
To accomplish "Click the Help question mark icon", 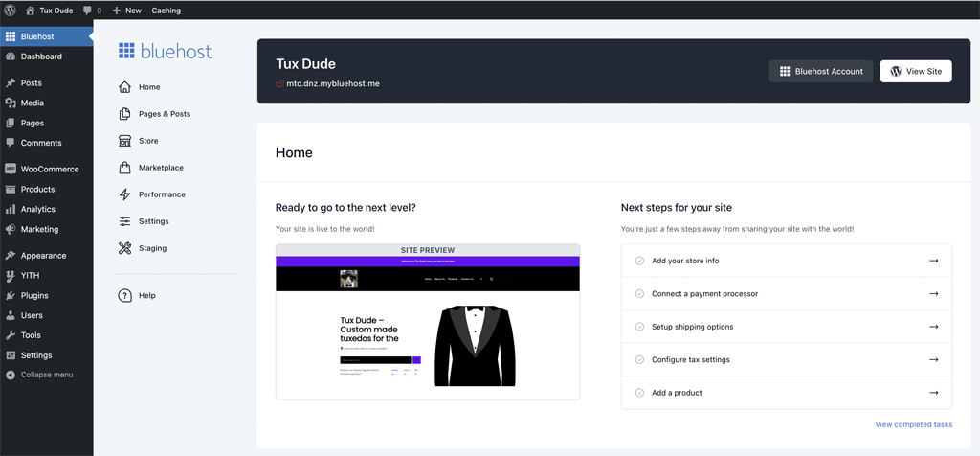I will (125, 295).
